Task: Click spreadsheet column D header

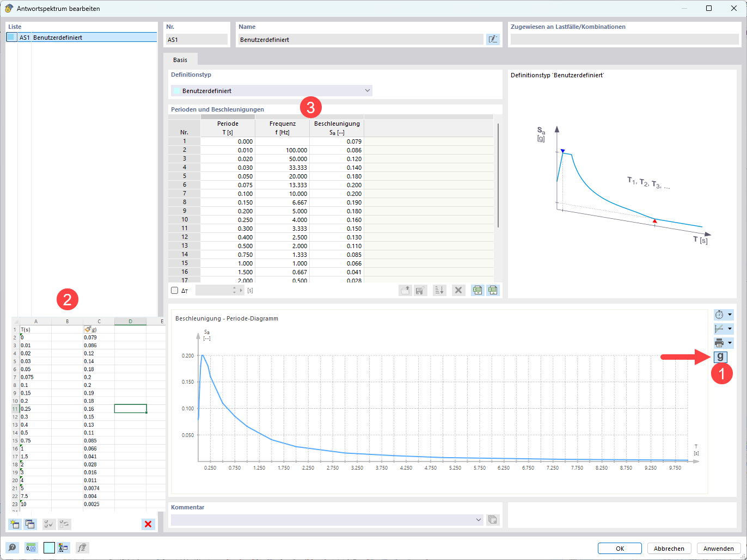Action: point(130,321)
